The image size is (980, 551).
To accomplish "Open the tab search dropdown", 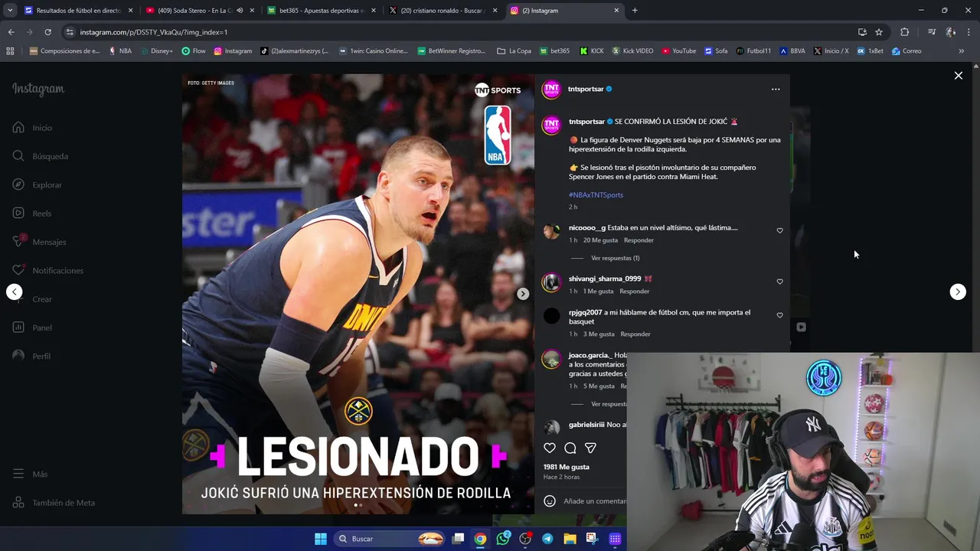I will pos(11,11).
